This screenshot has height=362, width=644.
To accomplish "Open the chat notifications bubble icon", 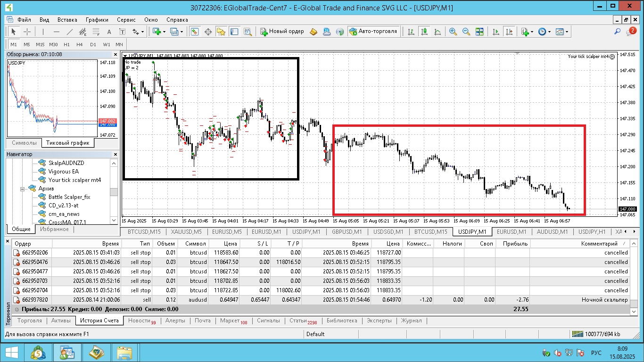I will (x=632, y=31).
